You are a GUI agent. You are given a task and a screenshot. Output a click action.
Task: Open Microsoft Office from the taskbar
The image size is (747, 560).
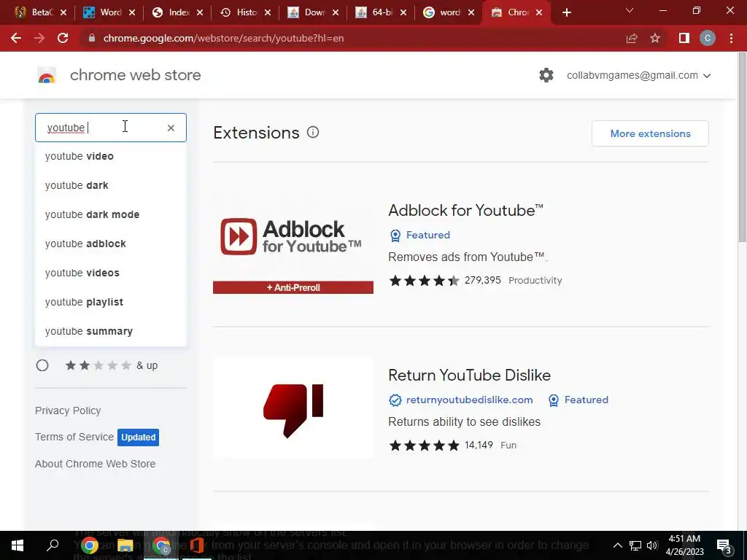coord(197,545)
